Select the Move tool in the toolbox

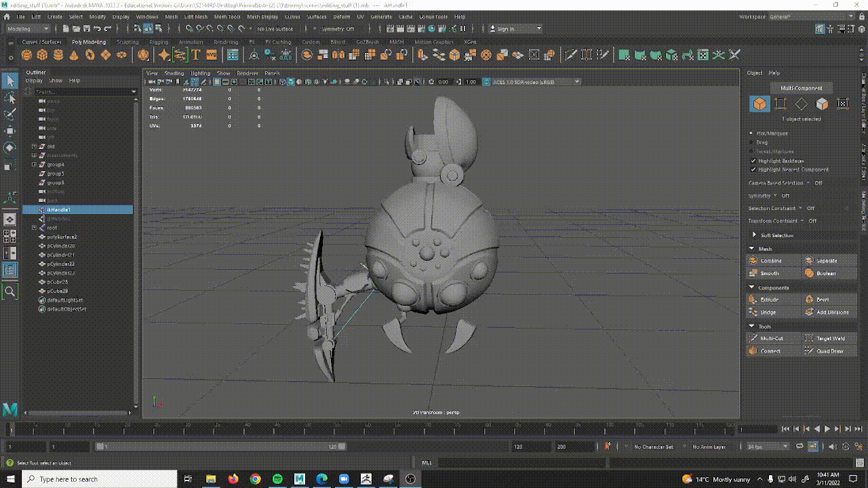pyautogui.click(x=10, y=131)
